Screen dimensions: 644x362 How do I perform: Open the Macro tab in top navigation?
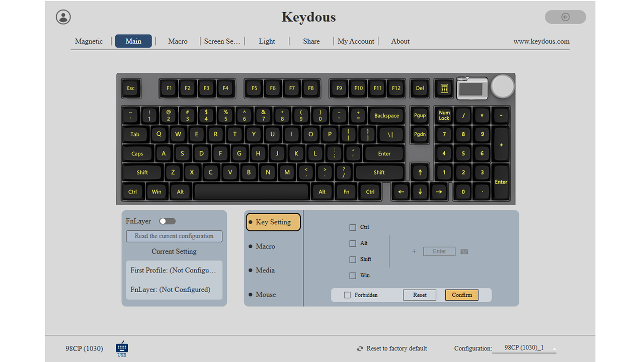point(178,41)
